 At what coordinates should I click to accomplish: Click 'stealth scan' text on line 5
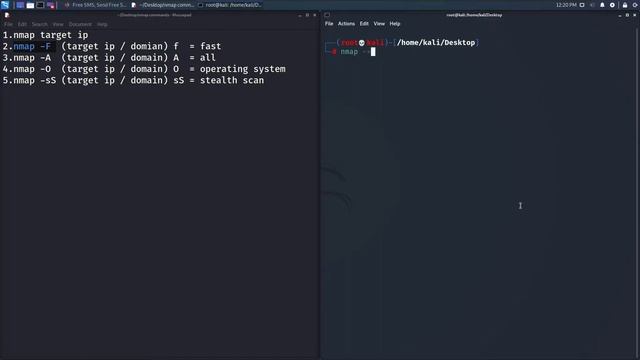pos(232,80)
